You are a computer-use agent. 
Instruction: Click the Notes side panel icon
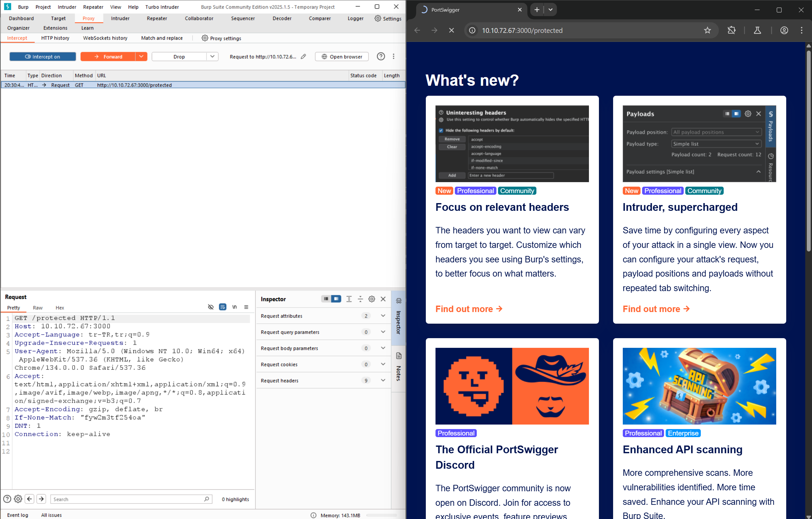pos(398,356)
